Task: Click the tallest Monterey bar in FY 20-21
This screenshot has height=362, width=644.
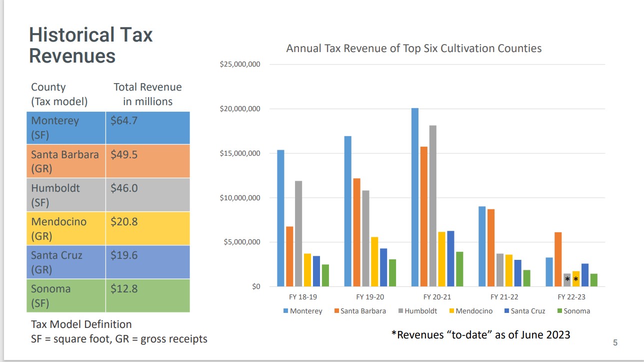Action: [415, 197]
